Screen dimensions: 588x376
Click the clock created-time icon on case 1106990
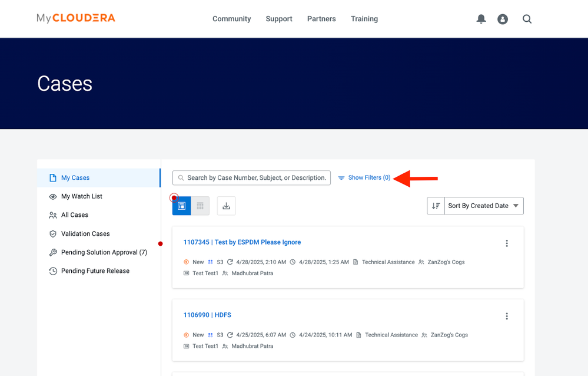point(293,335)
